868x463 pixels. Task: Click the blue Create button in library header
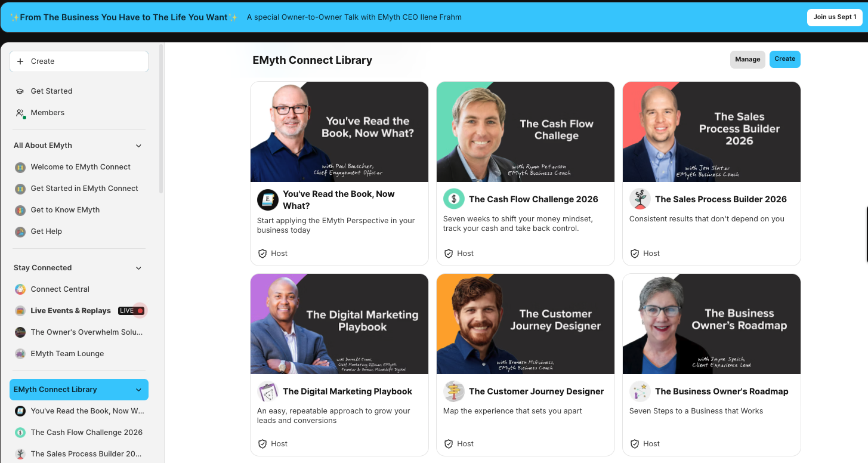coord(785,59)
